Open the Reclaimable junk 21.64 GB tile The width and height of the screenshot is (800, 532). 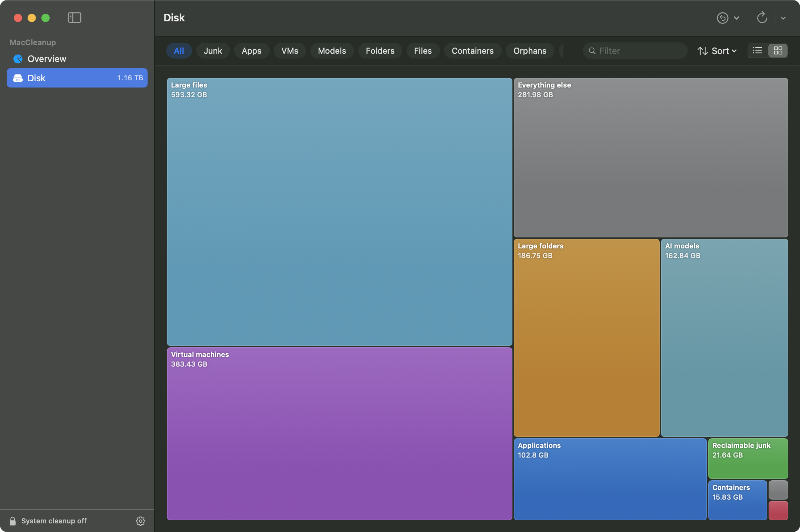(x=748, y=459)
